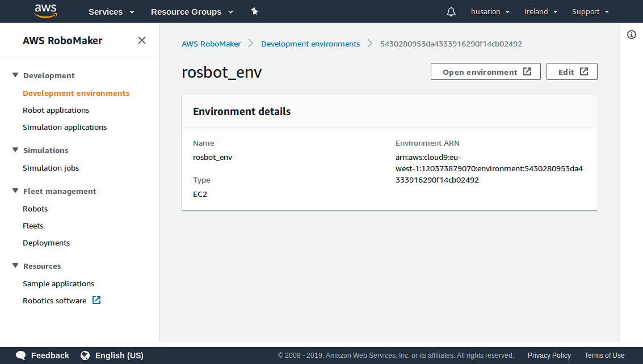Open the Deployments page
643x364 pixels.
(x=47, y=243)
